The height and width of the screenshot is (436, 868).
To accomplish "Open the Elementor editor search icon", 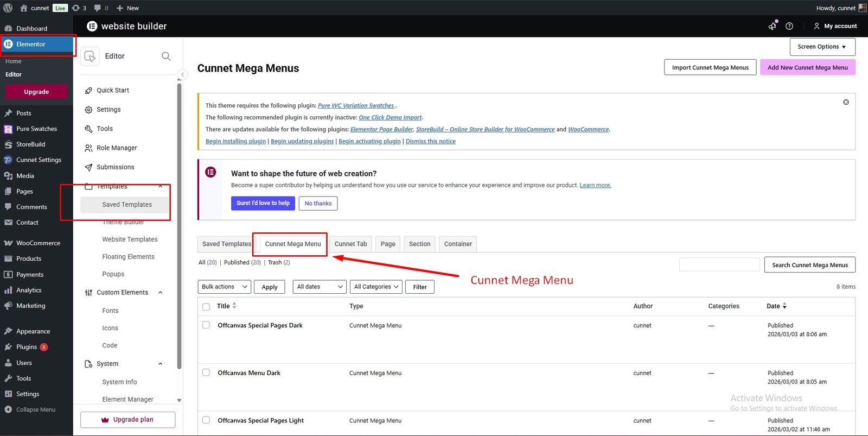I will [166, 56].
